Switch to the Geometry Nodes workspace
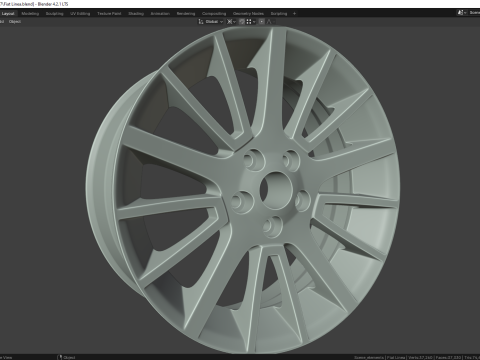Screen dimensions: 480x360 pos(248,14)
